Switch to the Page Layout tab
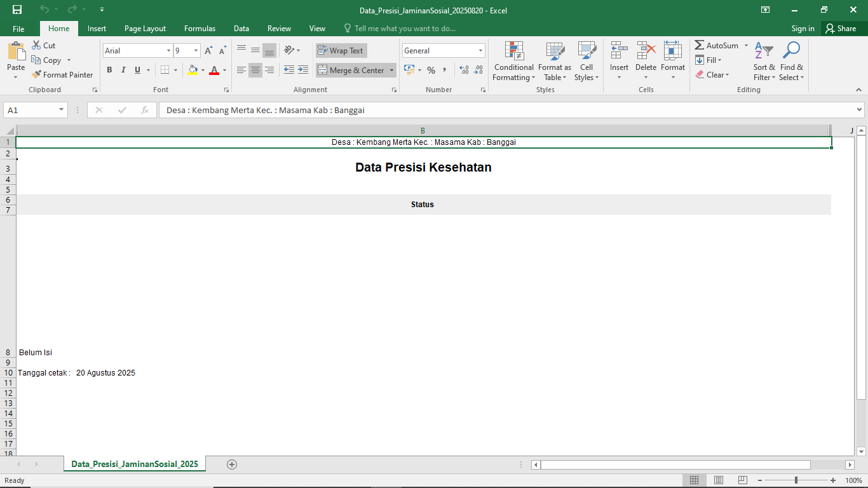Viewport: 868px width, 488px height. (145, 29)
